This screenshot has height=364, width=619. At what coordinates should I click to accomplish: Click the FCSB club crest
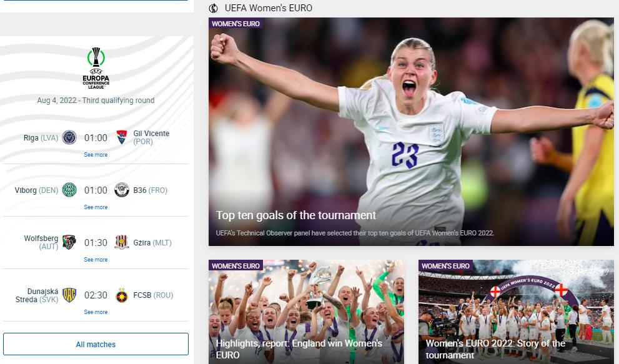[x=122, y=295]
